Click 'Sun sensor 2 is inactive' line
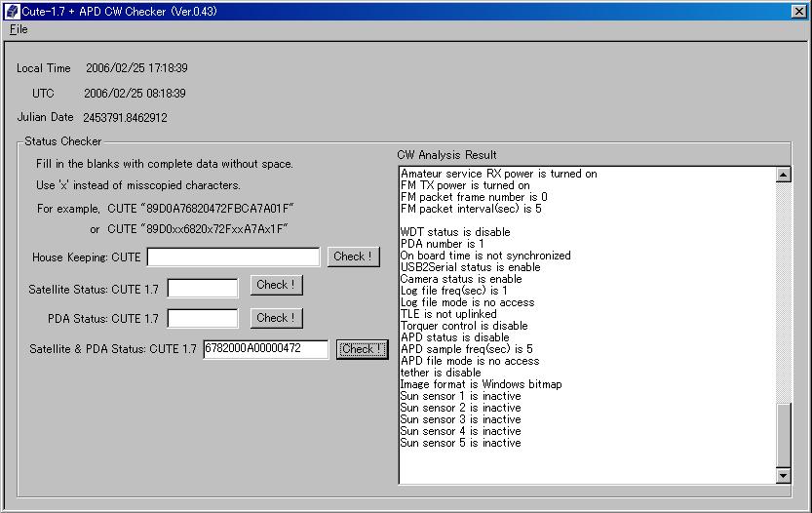Image resolution: width=812 pixels, height=513 pixels. 460,408
